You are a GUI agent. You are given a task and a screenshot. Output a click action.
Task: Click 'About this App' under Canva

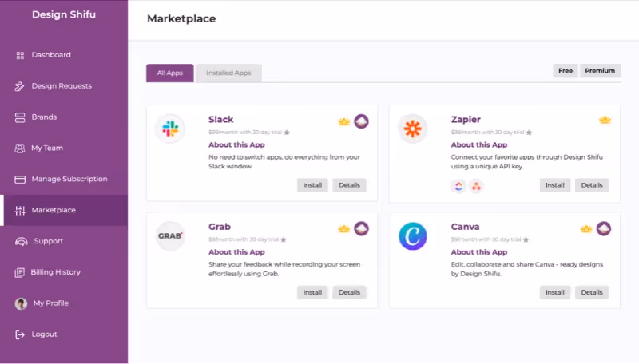pos(478,252)
